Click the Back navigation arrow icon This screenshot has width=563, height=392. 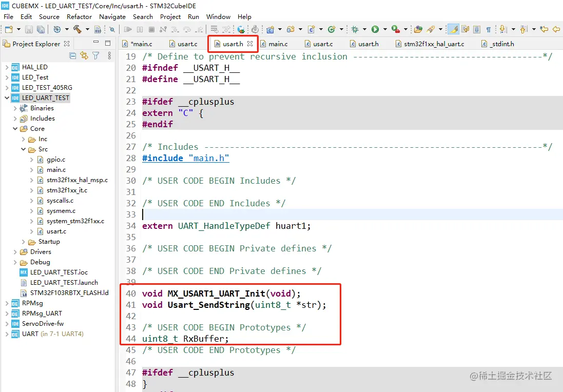(x=556, y=29)
